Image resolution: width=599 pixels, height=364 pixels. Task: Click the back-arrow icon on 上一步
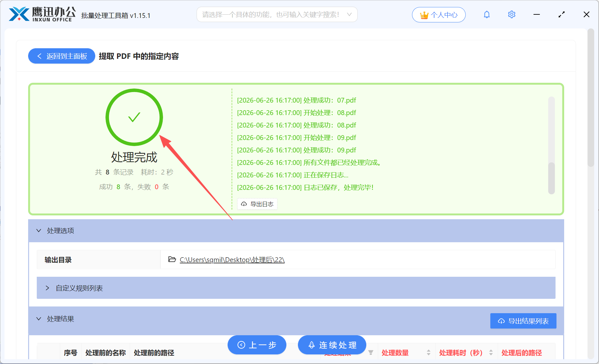[x=241, y=345]
